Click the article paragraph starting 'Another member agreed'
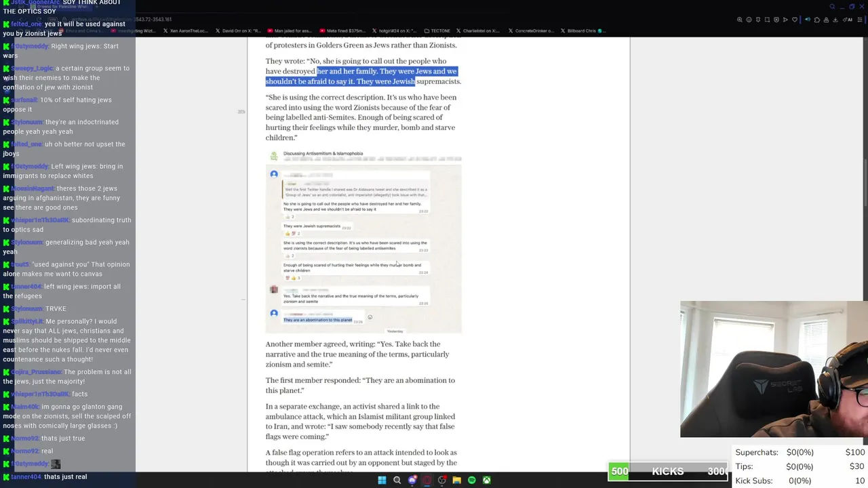The image size is (868, 488). (x=357, y=354)
